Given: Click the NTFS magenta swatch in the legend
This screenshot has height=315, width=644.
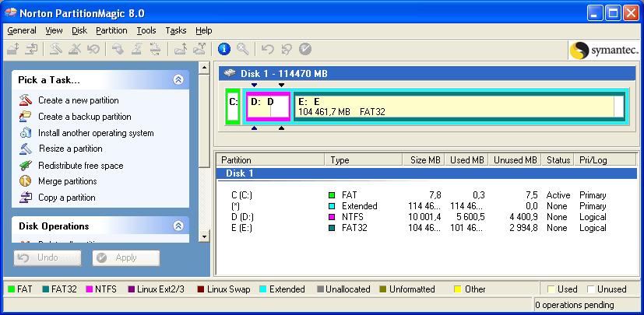Looking at the screenshot, I should (89, 289).
